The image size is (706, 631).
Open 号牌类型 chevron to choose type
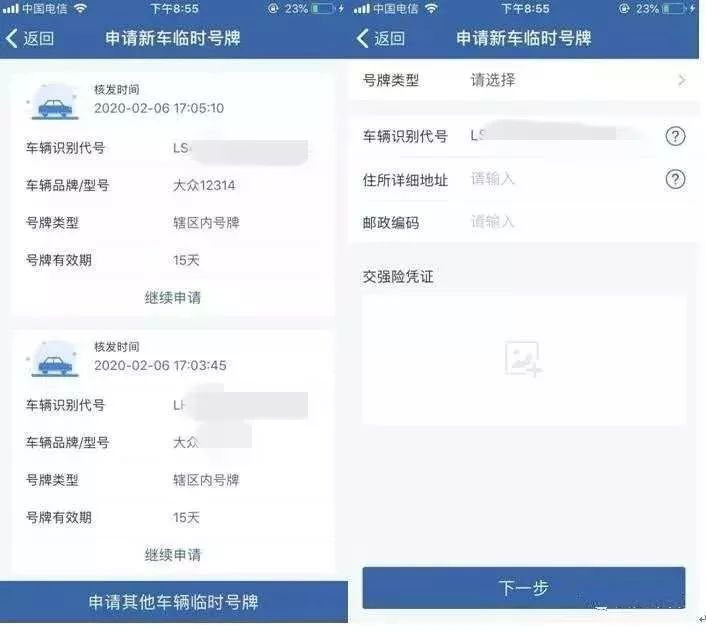682,80
